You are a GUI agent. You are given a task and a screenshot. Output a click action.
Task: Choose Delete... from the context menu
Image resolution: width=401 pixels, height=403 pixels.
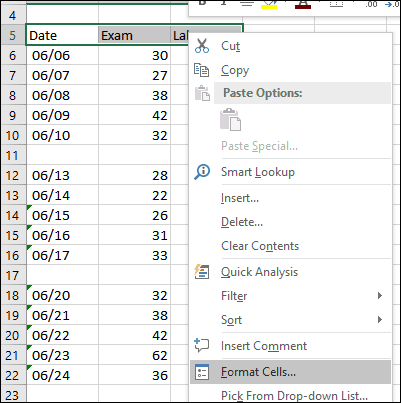(x=242, y=222)
